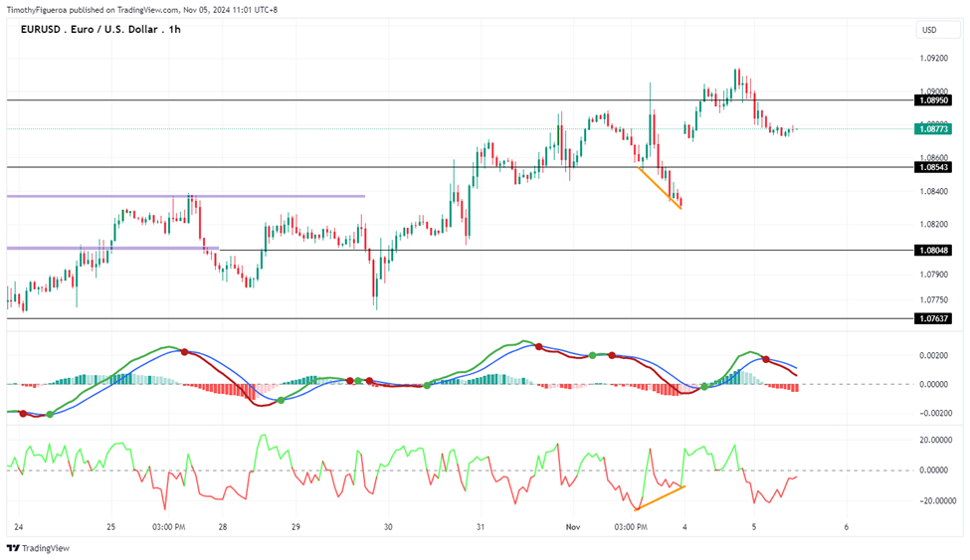Select the orange trendline on price chart

[x=660, y=188]
